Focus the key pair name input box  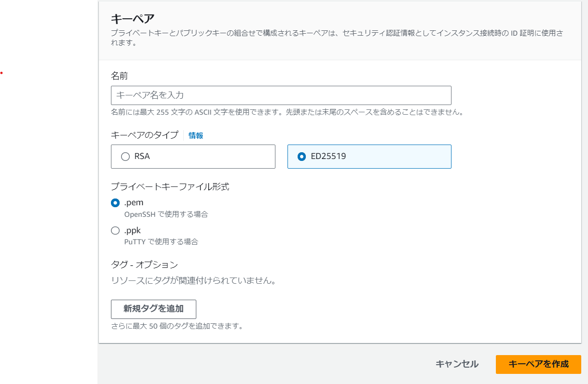tap(281, 95)
